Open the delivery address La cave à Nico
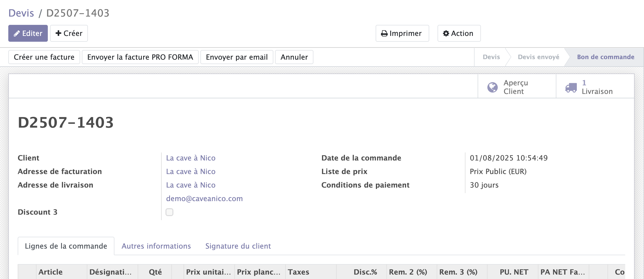The height and width of the screenshot is (279, 644). click(191, 185)
